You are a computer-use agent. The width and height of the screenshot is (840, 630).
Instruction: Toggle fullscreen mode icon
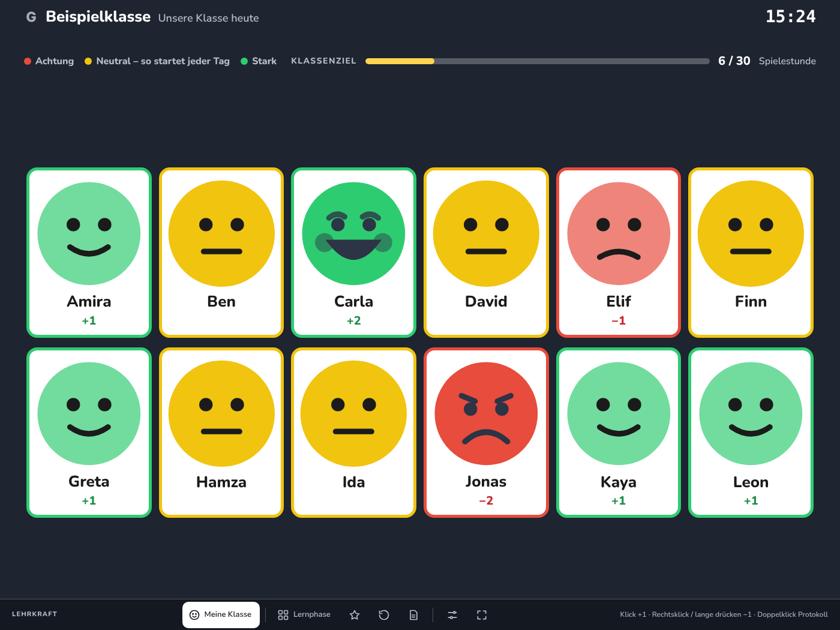(x=482, y=615)
